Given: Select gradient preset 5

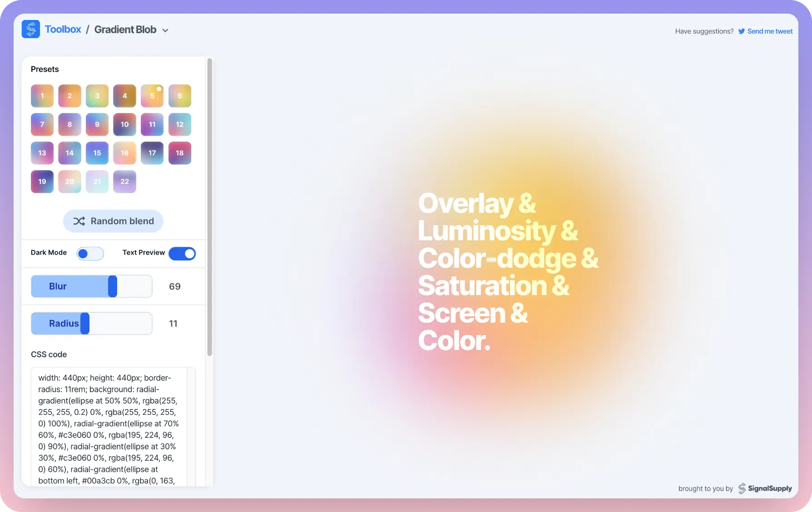Looking at the screenshot, I should pos(152,96).
